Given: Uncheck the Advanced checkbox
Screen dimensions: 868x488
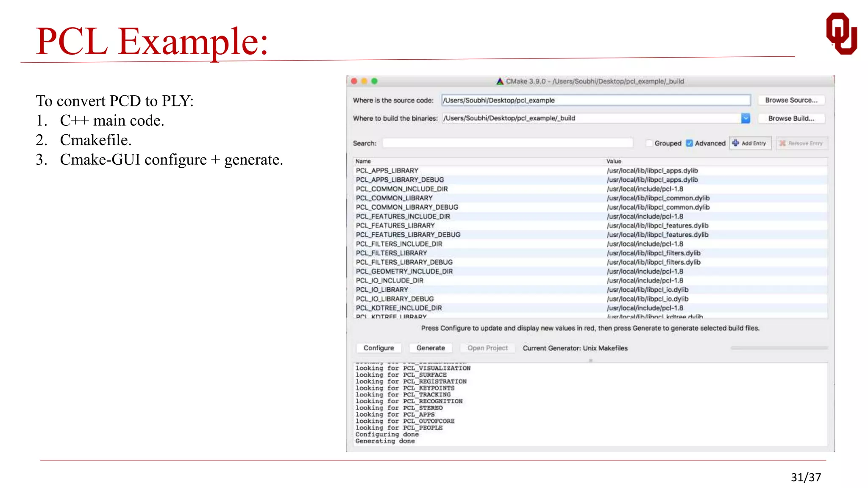Looking at the screenshot, I should pos(690,143).
